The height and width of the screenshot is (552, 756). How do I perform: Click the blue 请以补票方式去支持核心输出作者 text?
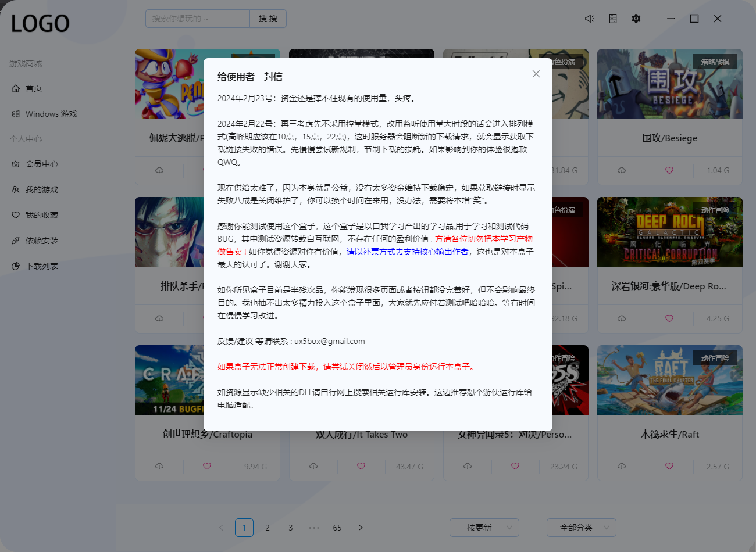pyautogui.click(x=408, y=252)
